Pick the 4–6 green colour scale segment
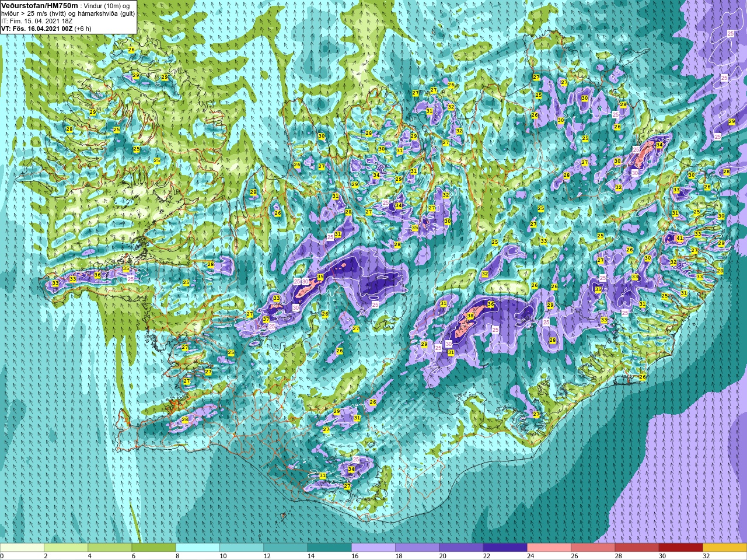 110,547
